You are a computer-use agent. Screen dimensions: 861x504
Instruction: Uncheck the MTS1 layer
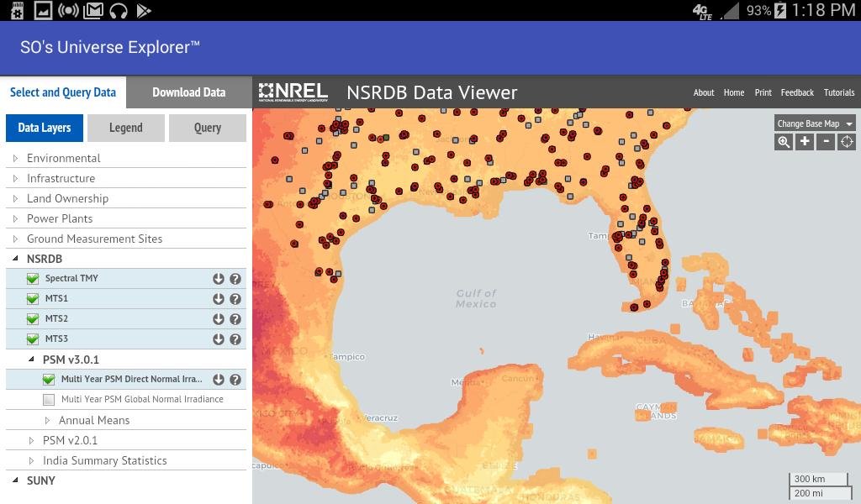coord(33,299)
